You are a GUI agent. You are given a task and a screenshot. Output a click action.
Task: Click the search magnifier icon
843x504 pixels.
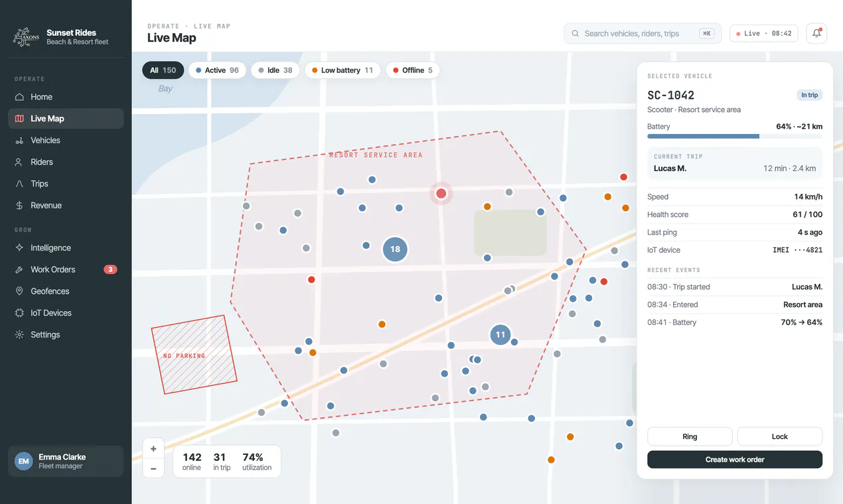(x=574, y=33)
